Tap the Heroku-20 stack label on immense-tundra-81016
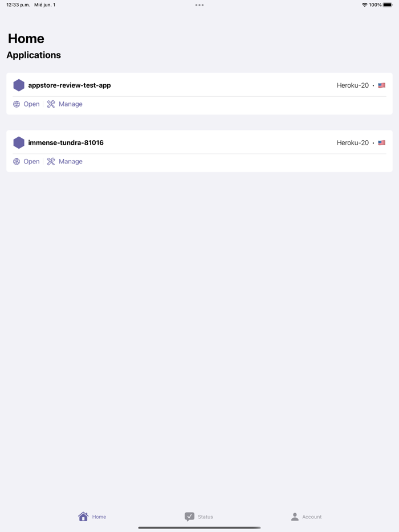 point(353,143)
